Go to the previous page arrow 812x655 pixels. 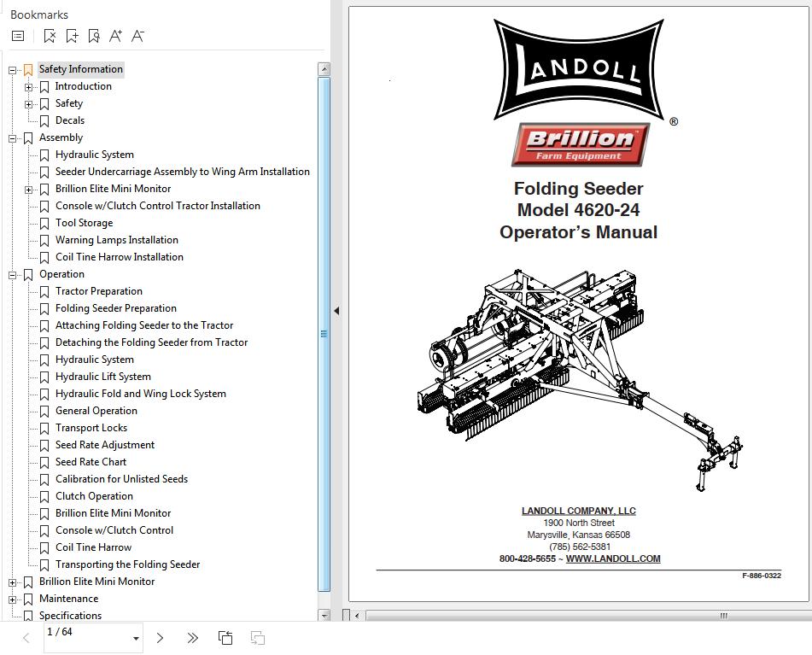(26, 638)
